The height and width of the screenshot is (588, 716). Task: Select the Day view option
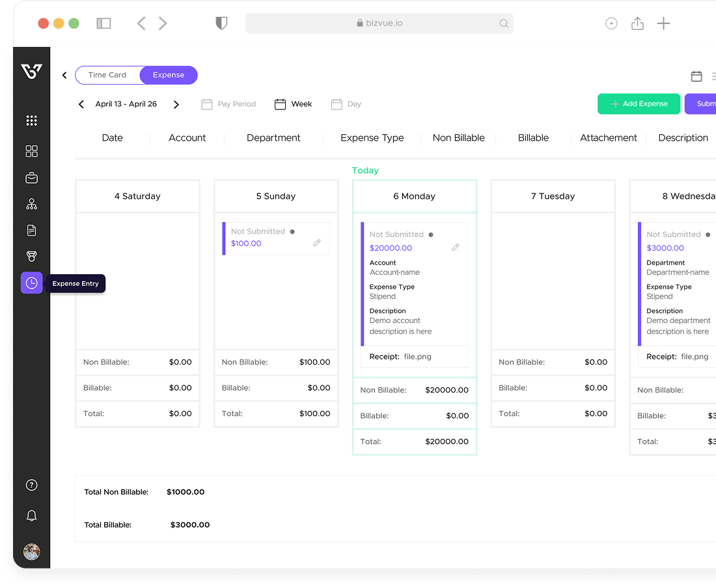pyautogui.click(x=346, y=104)
